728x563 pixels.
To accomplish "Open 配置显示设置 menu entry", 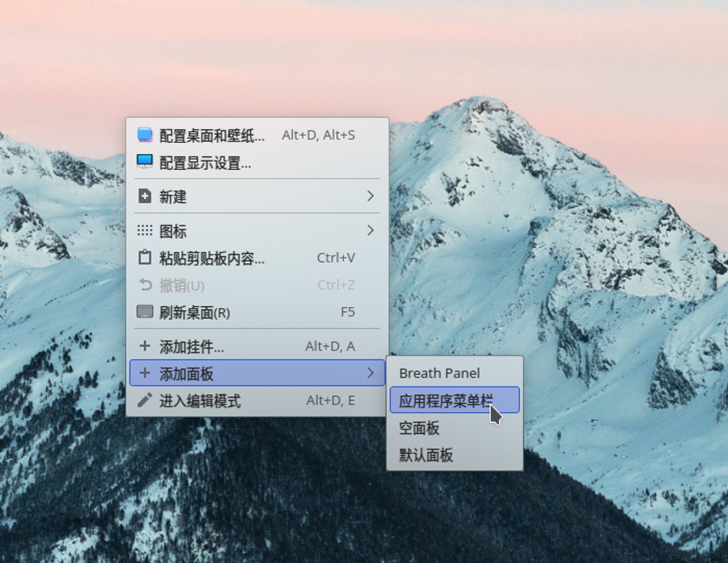I will (x=257, y=162).
